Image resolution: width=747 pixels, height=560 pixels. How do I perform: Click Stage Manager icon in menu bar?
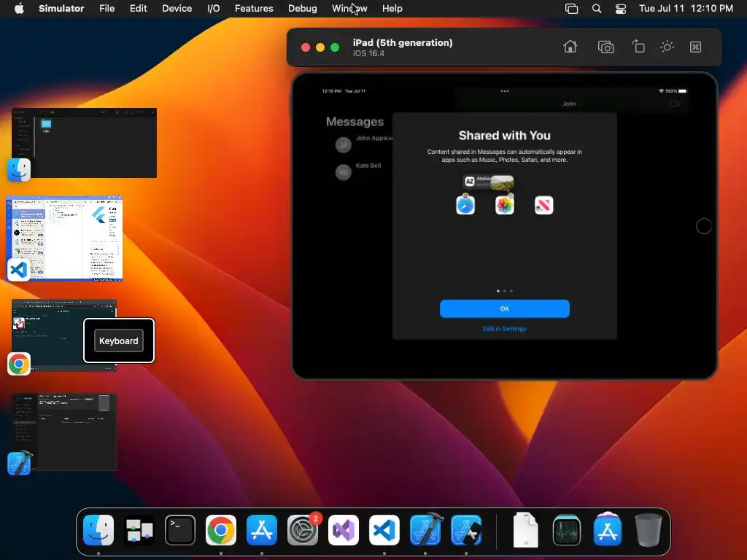571,9
